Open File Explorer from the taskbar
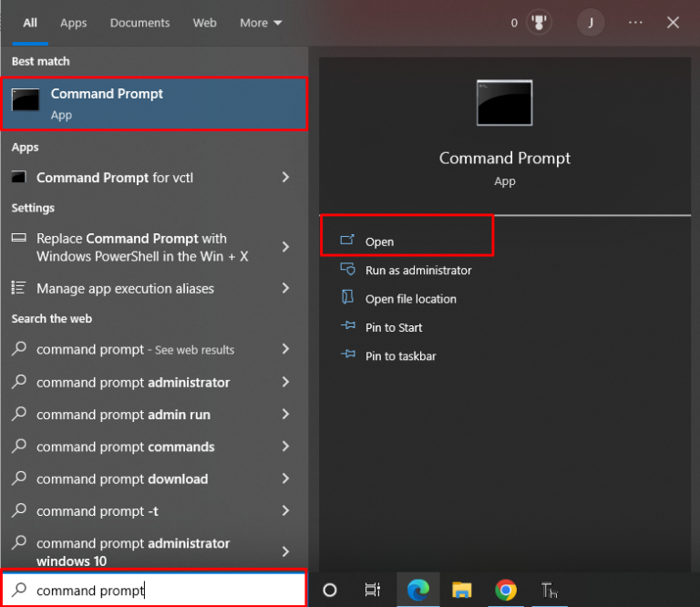This screenshot has height=607, width=700. [462, 590]
